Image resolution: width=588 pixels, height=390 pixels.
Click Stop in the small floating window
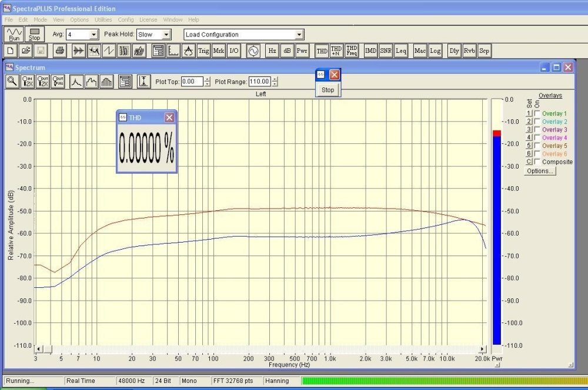[x=328, y=90]
